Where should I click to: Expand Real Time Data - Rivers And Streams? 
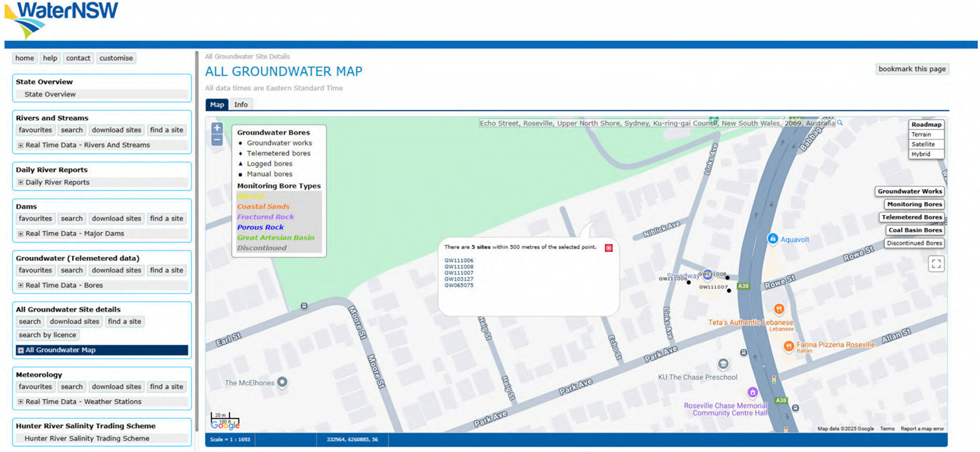pos(21,145)
